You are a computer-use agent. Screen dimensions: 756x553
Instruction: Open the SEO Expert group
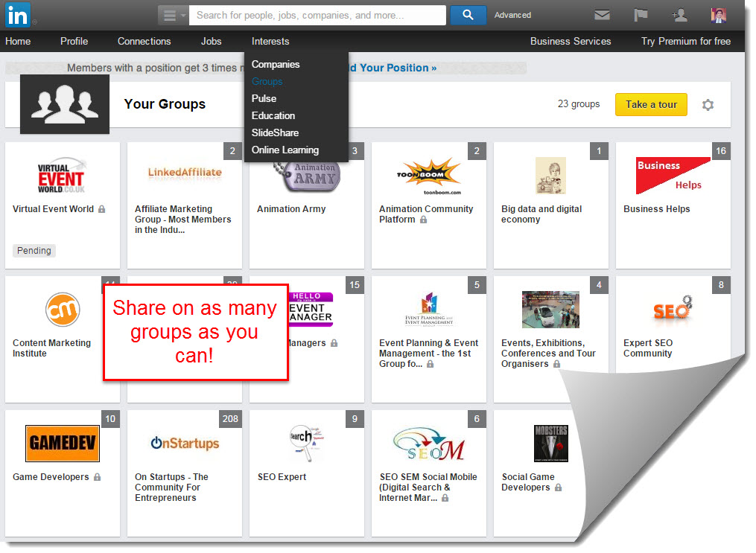[282, 477]
